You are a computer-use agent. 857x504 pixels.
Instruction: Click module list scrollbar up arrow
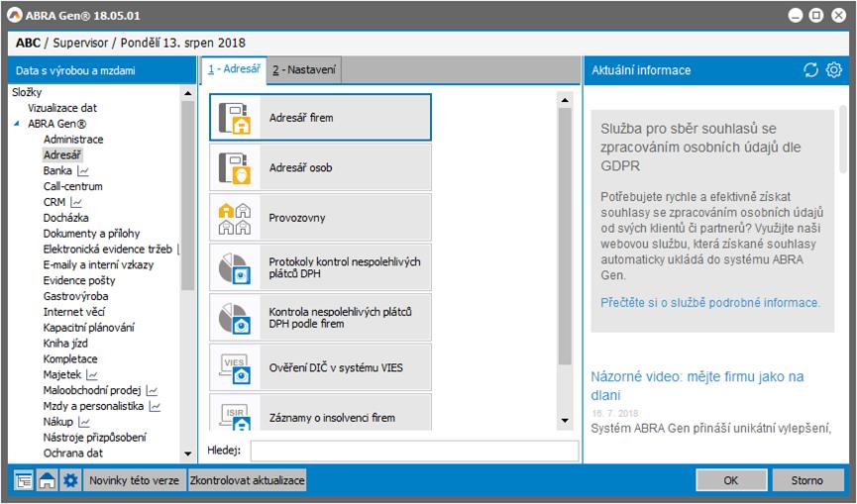(565, 100)
